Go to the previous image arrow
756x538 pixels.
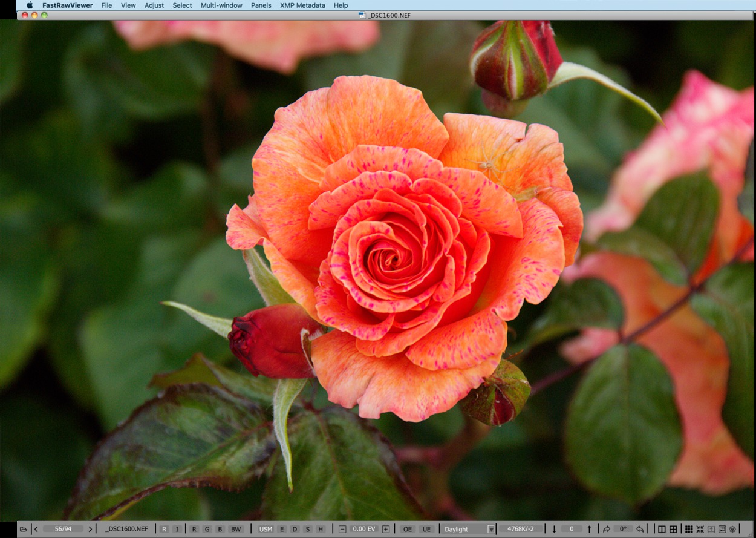[x=36, y=529]
